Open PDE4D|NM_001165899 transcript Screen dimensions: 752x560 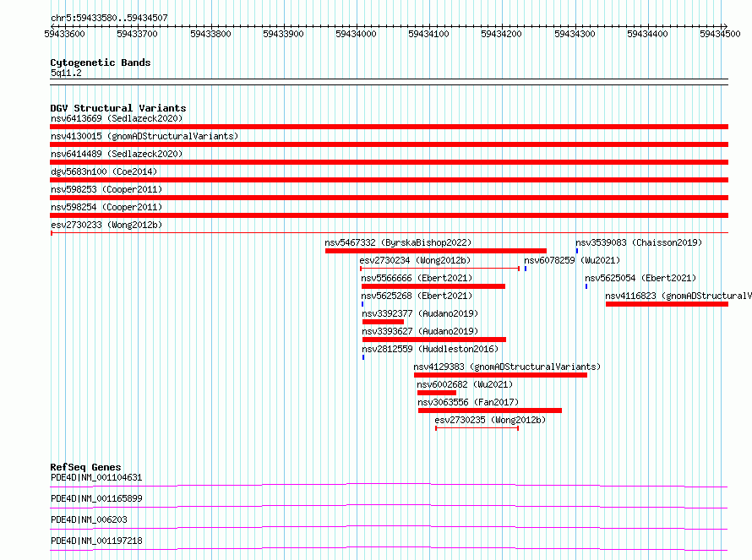[x=96, y=498]
